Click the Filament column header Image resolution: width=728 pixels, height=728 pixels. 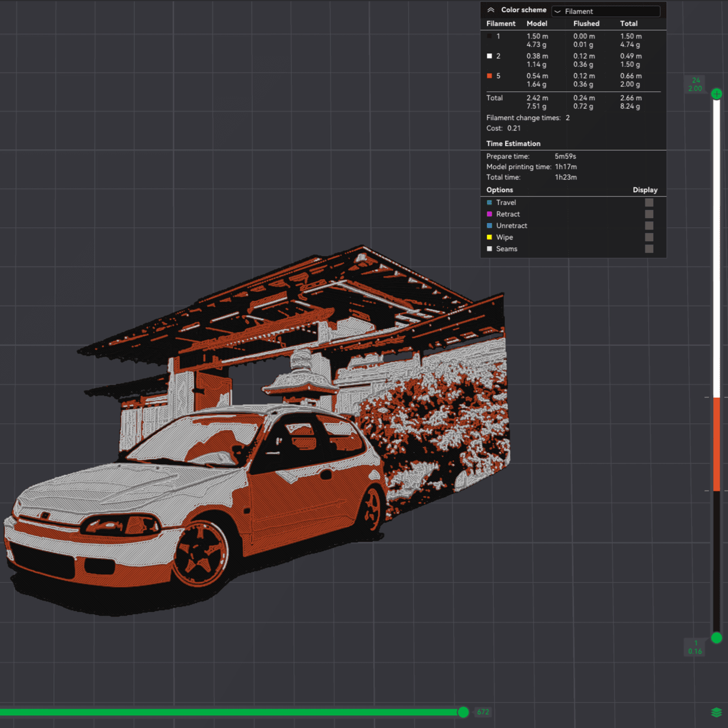(x=501, y=24)
